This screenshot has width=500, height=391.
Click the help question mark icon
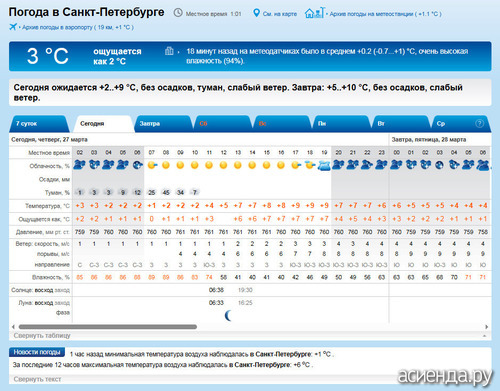479,123
